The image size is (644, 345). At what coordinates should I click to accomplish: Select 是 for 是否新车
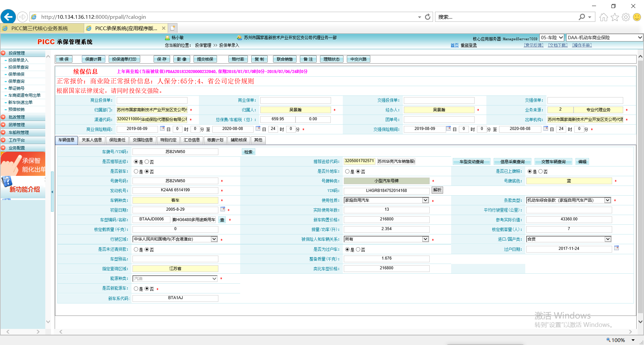[136, 171]
